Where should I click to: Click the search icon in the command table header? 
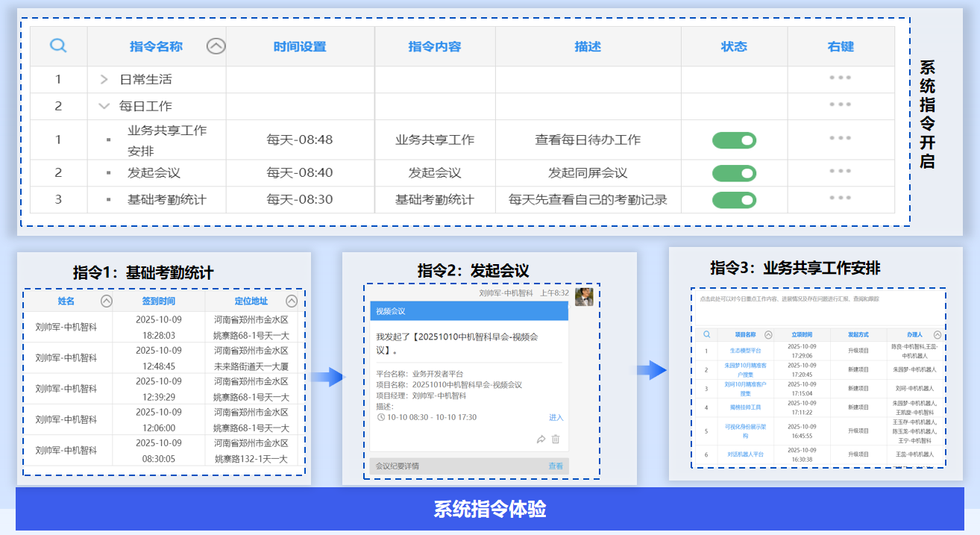pyautogui.click(x=58, y=46)
